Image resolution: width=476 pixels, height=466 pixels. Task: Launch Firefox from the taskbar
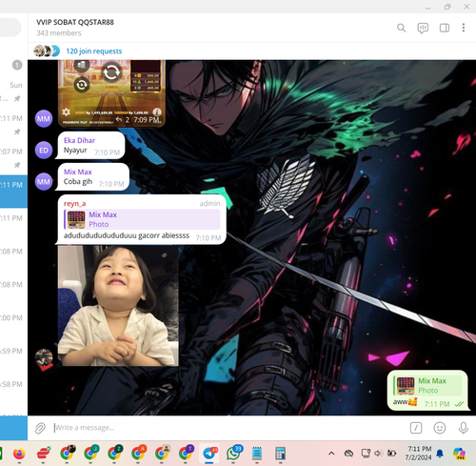[19, 454]
